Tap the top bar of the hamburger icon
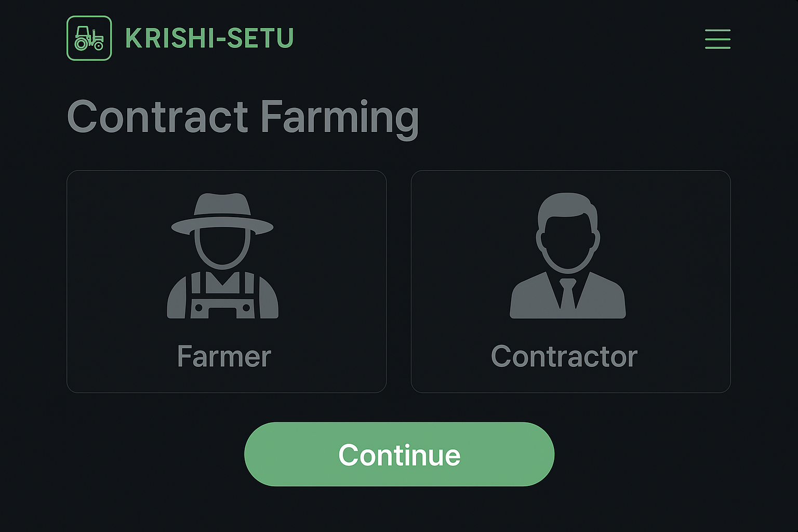The image size is (798, 532). 717,30
